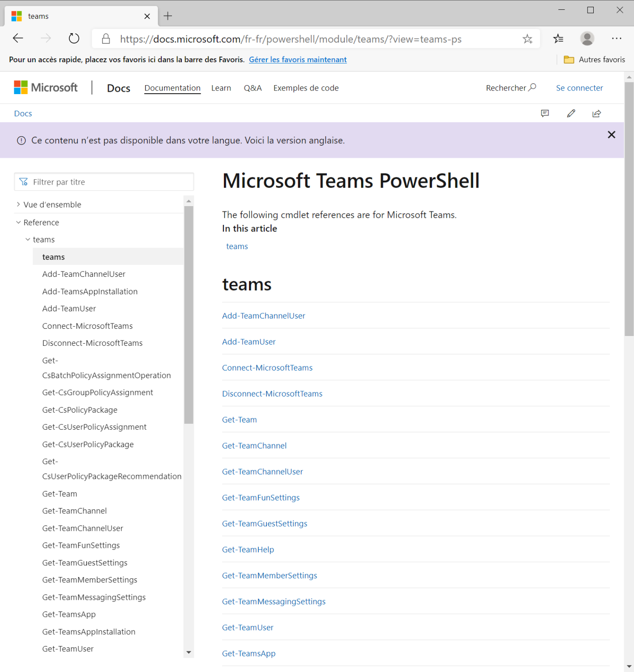Open Get-TeamFunSettings article link
The width and height of the screenshot is (634, 672).
tap(261, 498)
